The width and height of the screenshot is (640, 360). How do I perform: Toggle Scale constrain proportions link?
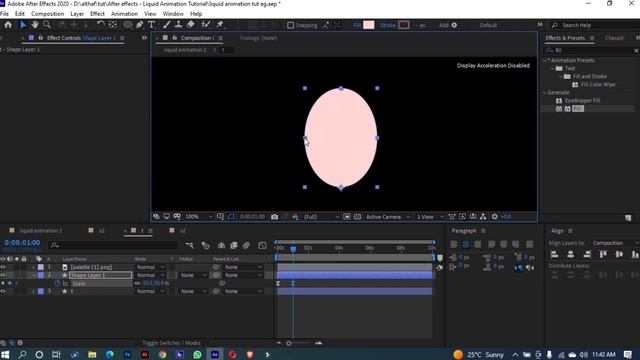click(138, 283)
